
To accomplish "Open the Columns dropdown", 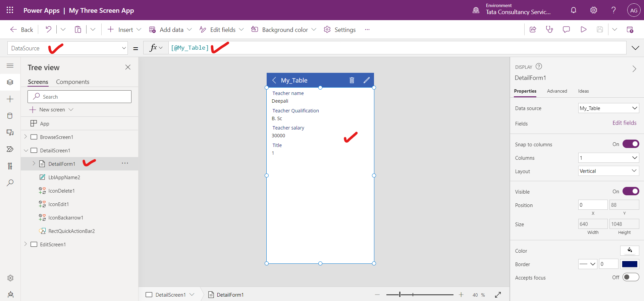I will click(608, 158).
